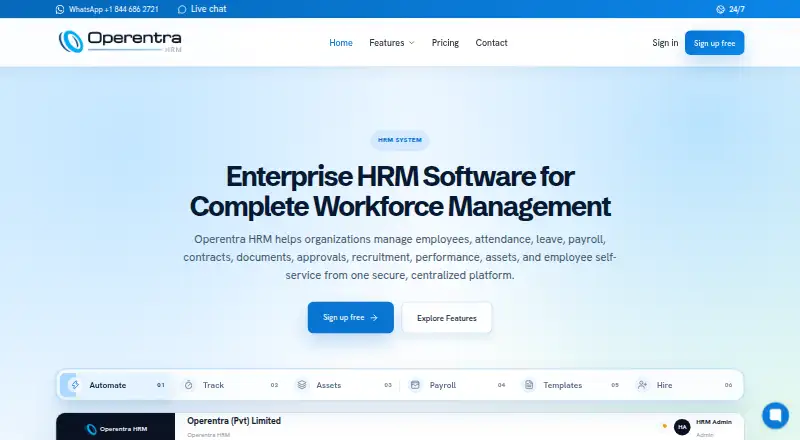Viewport: 800px width, 440px height.
Task: Click the Track stopwatch icon
Action: click(188, 385)
